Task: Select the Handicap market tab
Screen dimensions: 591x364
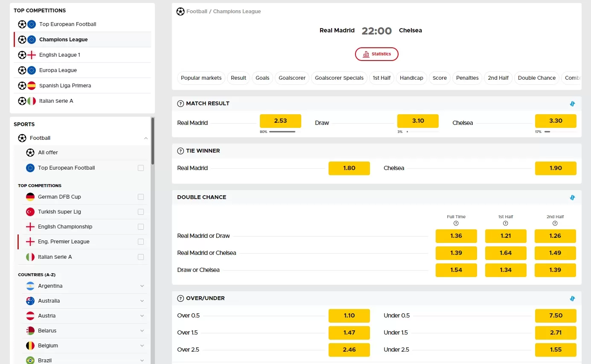Action: point(411,78)
